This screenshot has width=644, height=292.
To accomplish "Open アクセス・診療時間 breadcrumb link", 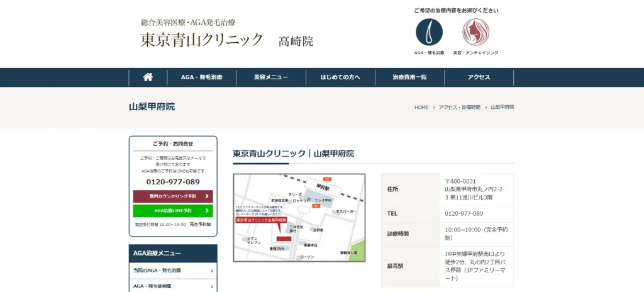I will 459,107.
